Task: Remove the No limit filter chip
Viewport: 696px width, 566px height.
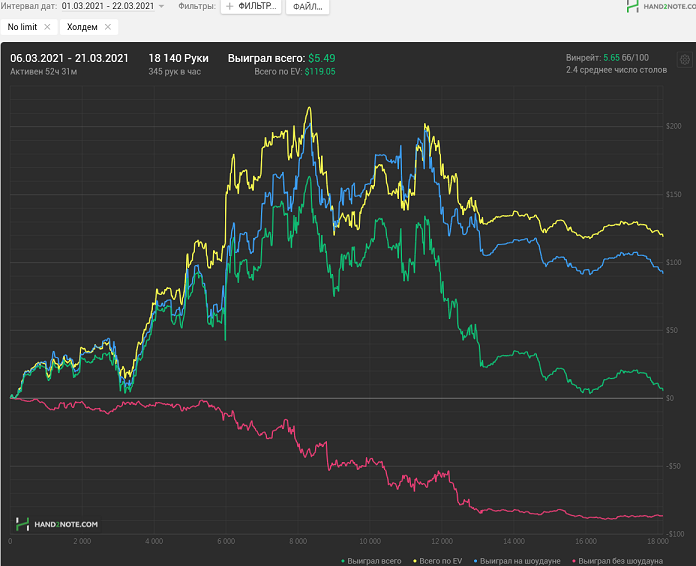Action: tap(47, 27)
